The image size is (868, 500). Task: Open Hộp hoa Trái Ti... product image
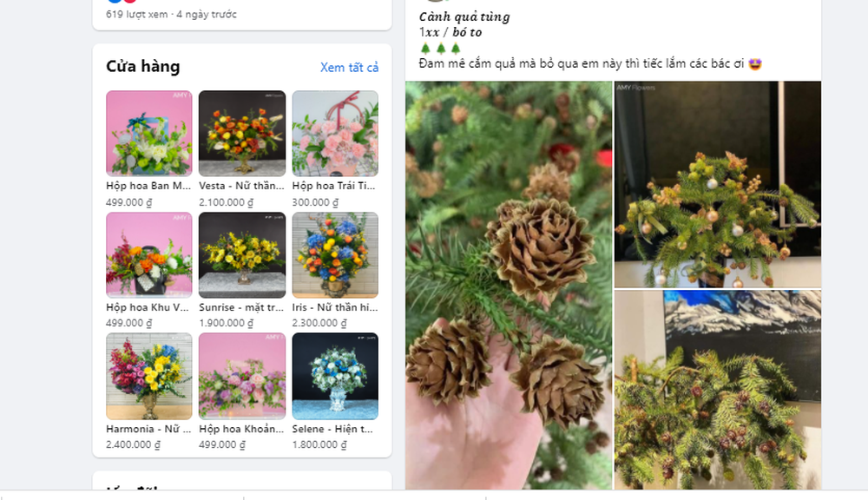[x=335, y=134]
